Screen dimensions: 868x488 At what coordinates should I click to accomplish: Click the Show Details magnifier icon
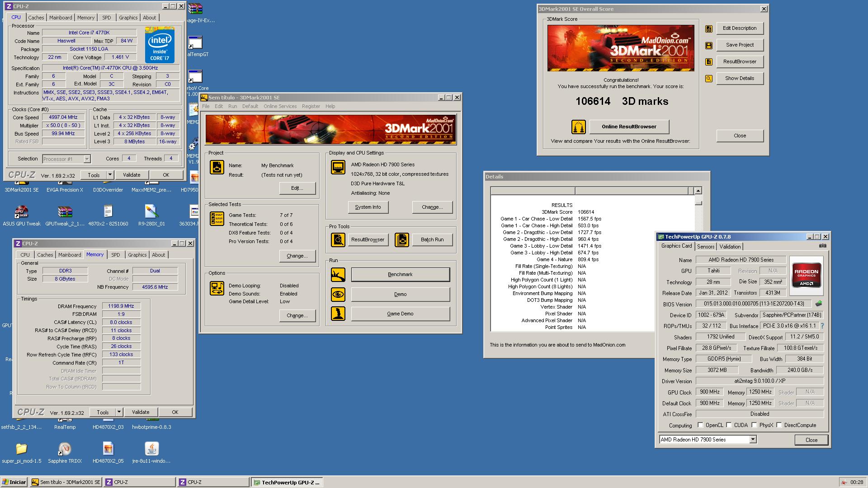point(708,79)
